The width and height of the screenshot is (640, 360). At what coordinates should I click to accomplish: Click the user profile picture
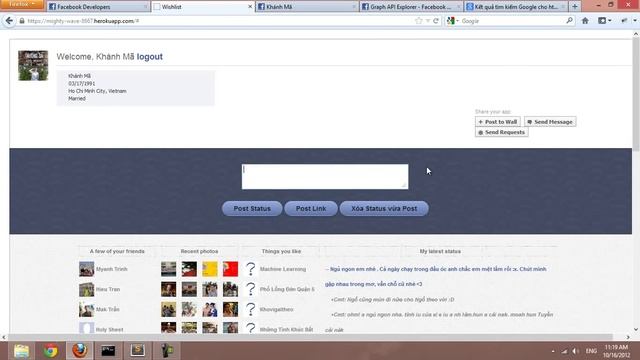coord(33,66)
